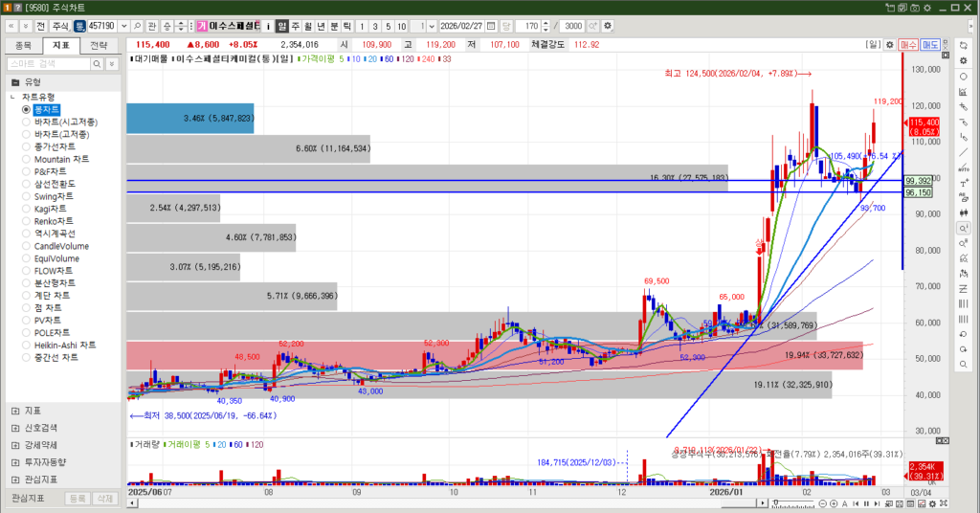The width and height of the screenshot is (980, 513).
Task: Click the red 매수 buy button
Action: click(x=908, y=45)
